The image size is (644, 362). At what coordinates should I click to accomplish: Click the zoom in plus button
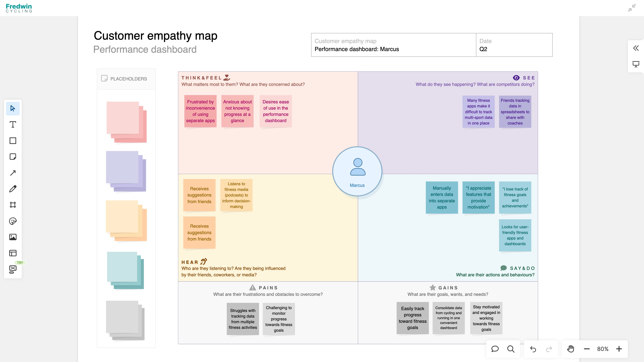(619, 349)
